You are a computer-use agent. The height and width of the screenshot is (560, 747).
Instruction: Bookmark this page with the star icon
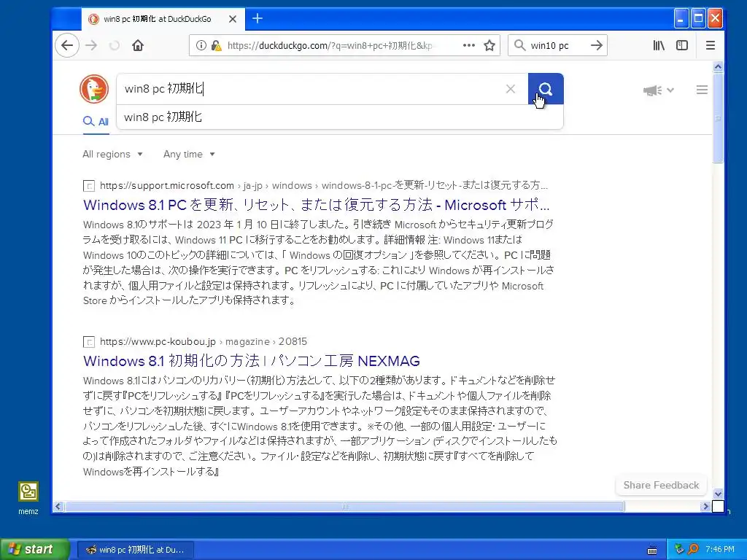click(489, 46)
